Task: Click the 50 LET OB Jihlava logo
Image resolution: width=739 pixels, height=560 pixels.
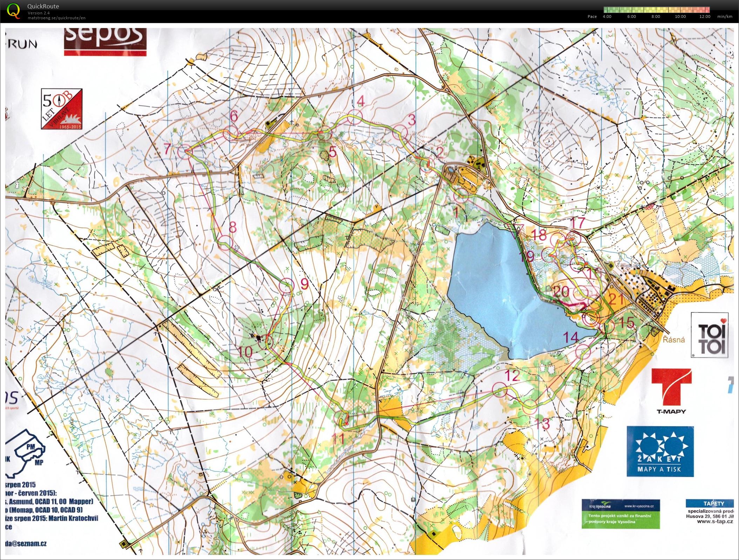Action: [x=62, y=109]
